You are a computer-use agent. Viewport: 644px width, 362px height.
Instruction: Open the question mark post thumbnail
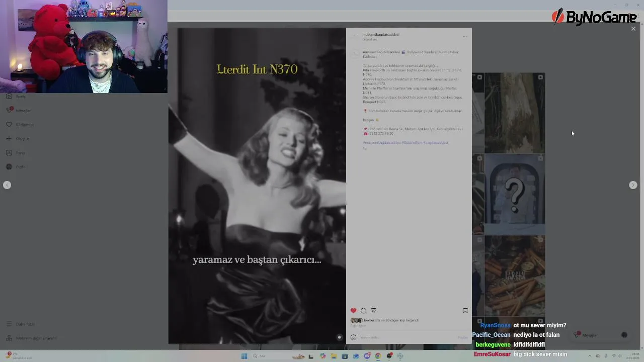514,194
